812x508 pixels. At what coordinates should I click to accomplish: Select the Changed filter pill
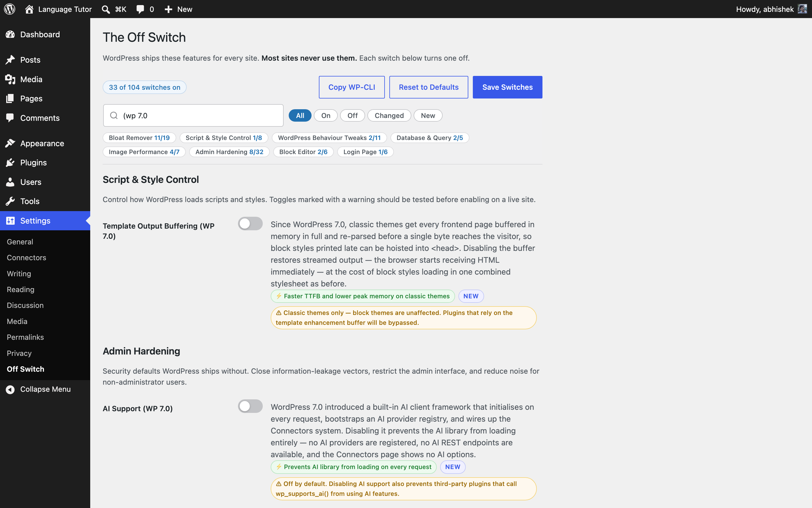389,116
